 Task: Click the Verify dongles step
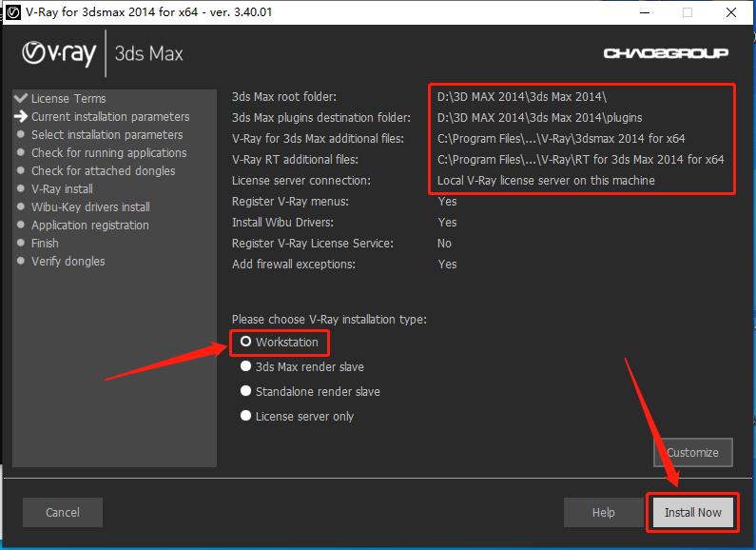68,261
